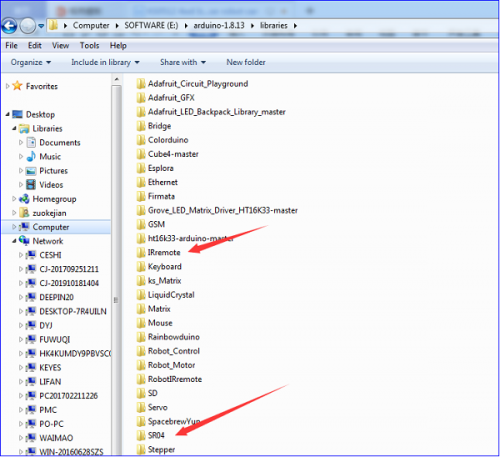Expand the Documents tree node

pos(21,142)
